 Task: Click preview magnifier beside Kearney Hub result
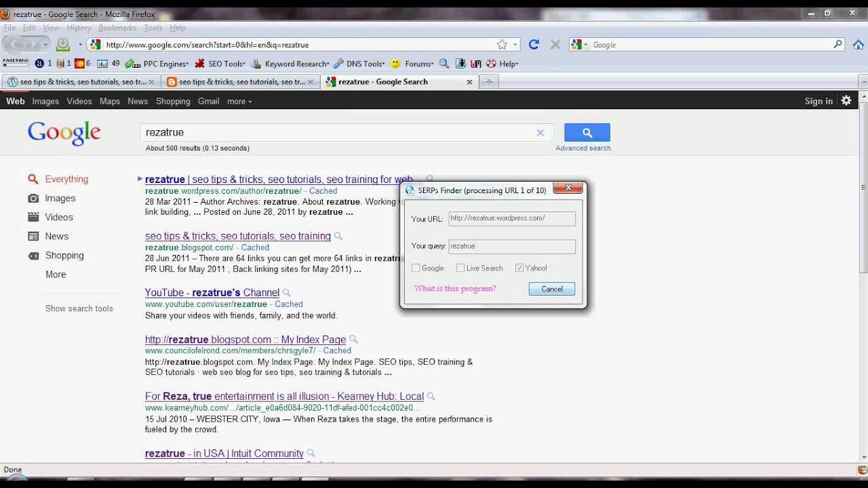[x=431, y=396]
